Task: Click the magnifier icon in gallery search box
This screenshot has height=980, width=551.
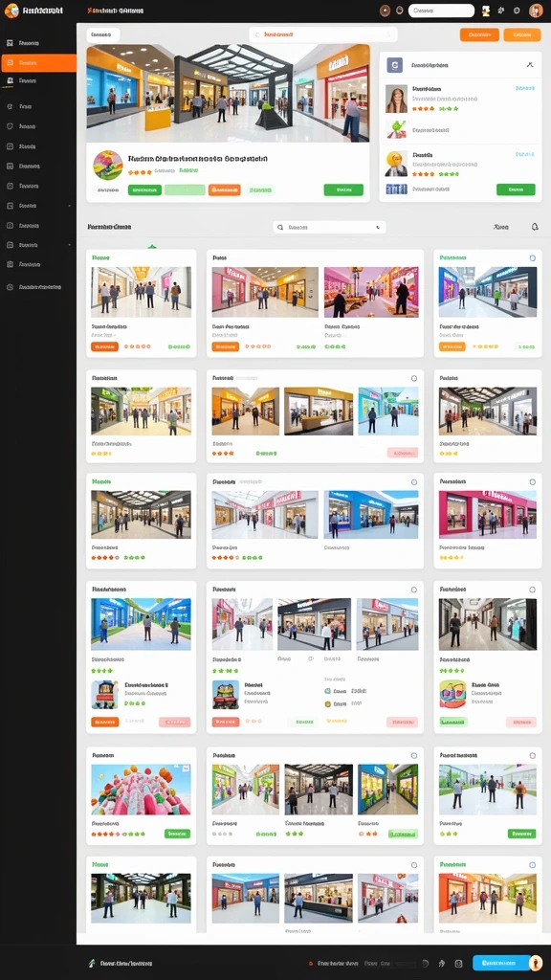Action: coord(280,228)
